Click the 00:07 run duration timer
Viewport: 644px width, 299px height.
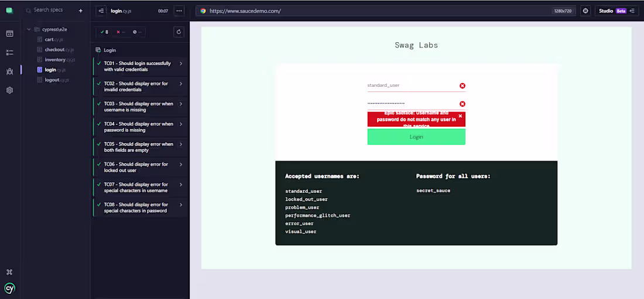(x=163, y=11)
